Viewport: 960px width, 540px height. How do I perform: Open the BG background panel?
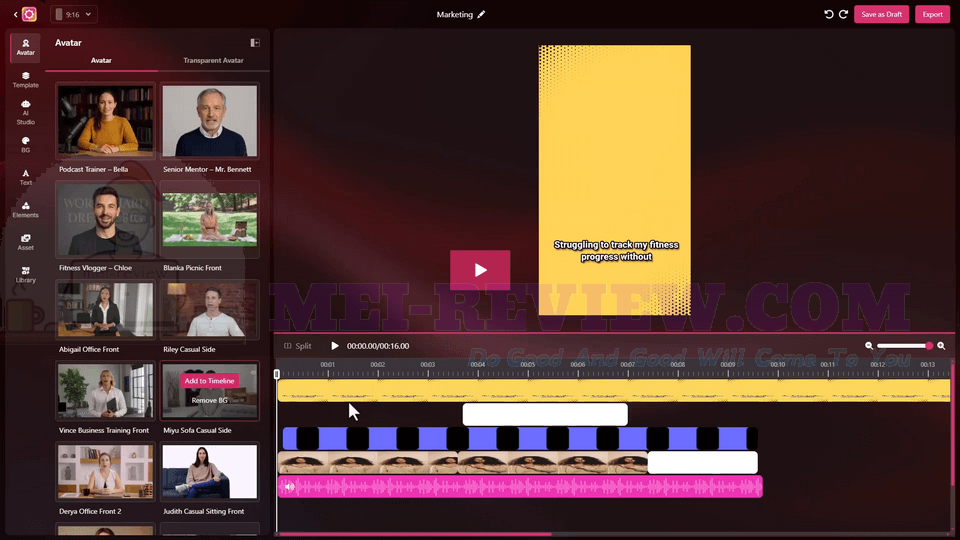(25, 144)
